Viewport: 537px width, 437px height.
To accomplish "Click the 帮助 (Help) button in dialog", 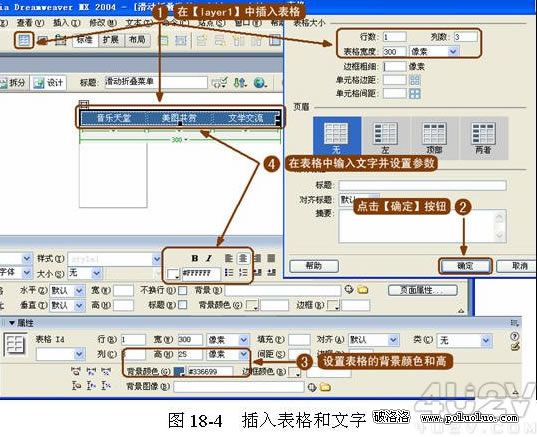I will click(314, 266).
